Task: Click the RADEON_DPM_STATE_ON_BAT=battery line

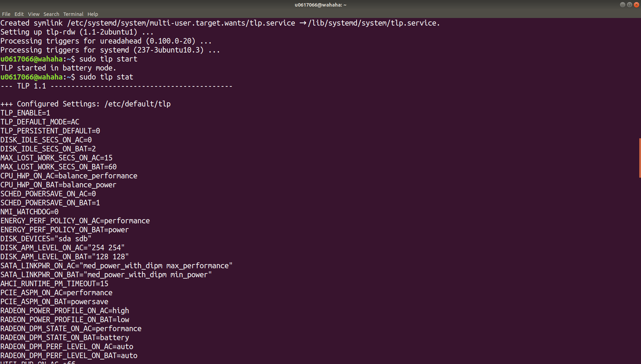Action: tap(65, 338)
